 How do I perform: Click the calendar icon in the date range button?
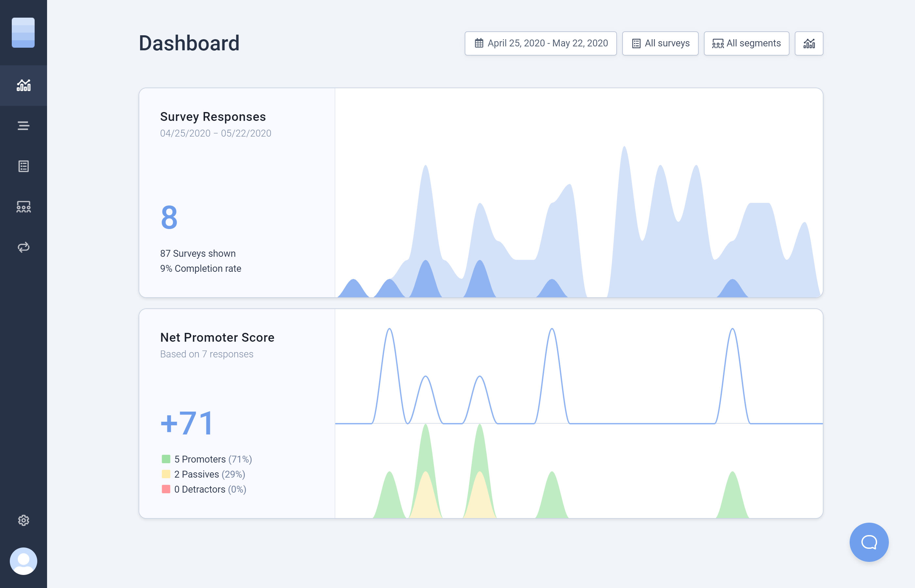point(479,43)
